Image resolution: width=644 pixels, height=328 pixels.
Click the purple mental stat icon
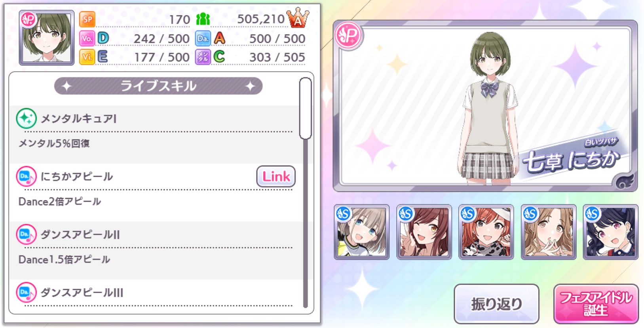point(203,57)
